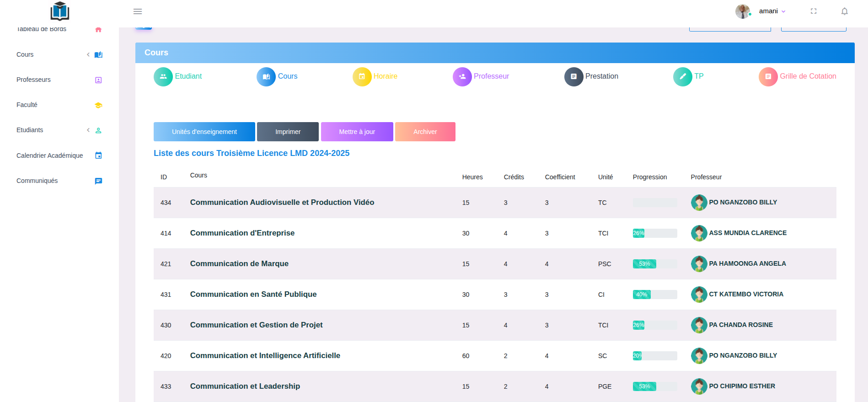Open the amani user dropdown
This screenshot has width=868, height=402.
coord(772,11)
